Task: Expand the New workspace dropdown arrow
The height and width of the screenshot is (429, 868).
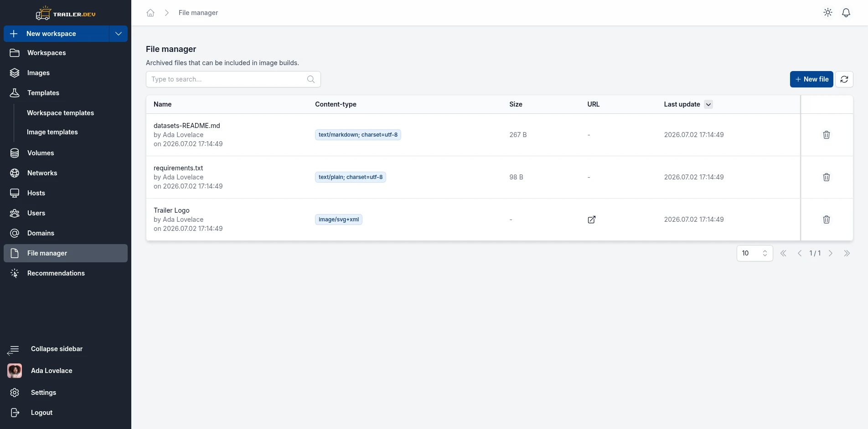Action: point(119,34)
